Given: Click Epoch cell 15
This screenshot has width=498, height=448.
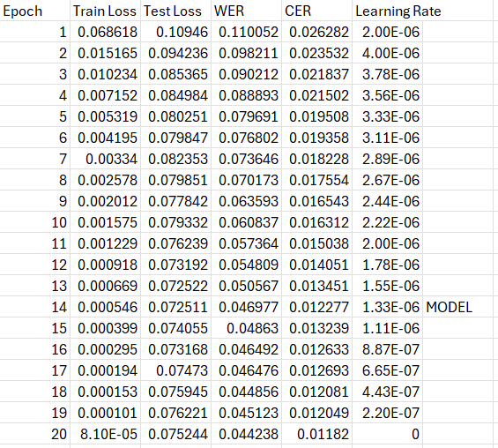Looking at the screenshot, I should coord(35,328).
